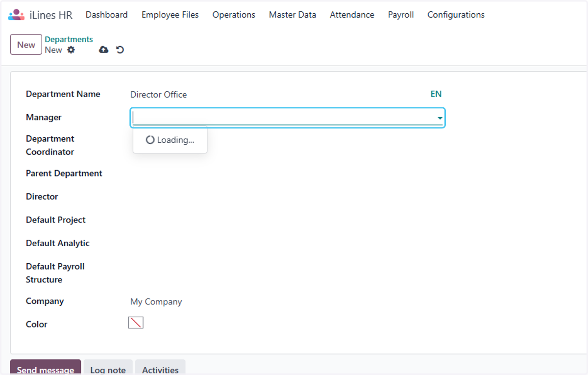Pick a color using the Color swatch
Image resolution: width=588 pixels, height=375 pixels.
[x=136, y=323]
